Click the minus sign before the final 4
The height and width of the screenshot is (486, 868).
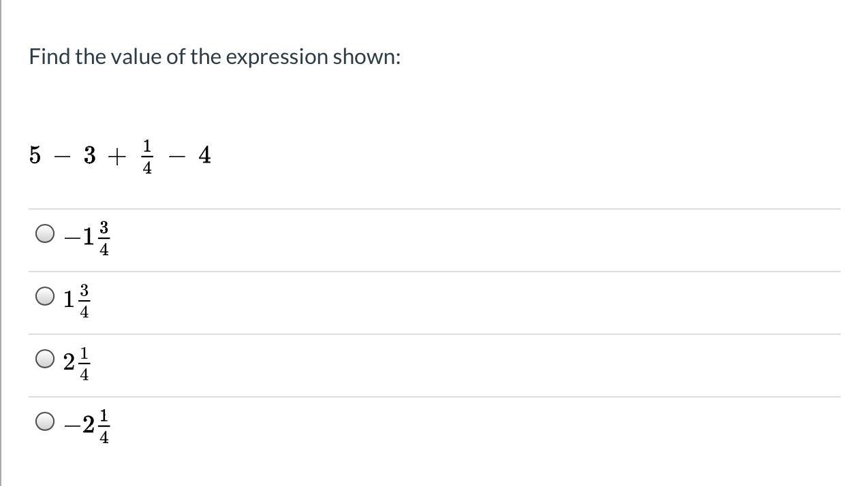176,157
